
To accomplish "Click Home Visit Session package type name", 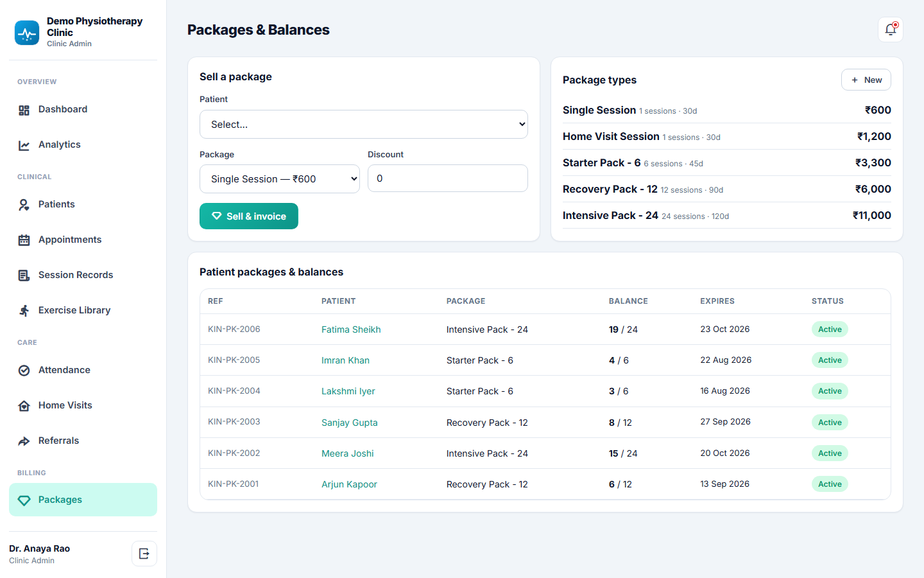I will coord(611,136).
